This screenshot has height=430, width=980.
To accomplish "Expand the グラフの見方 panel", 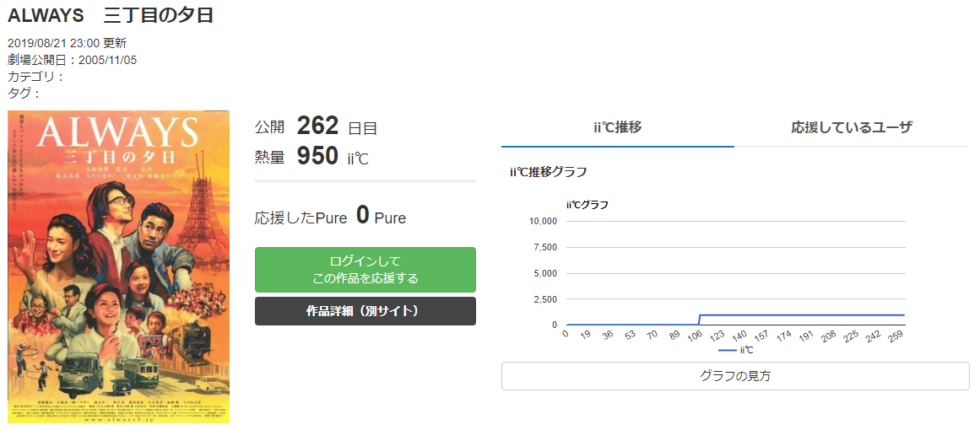I will (x=735, y=376).
